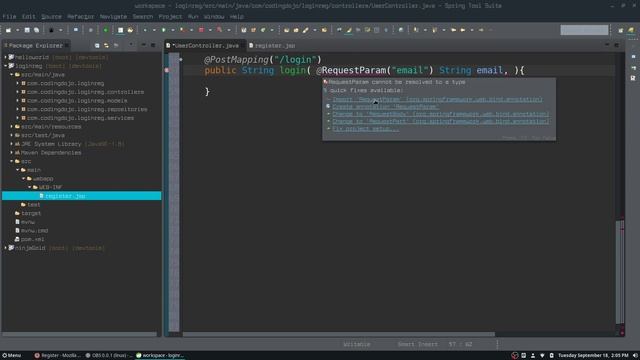
Task: Open the Refactor menu
Action: coord(80,17)
